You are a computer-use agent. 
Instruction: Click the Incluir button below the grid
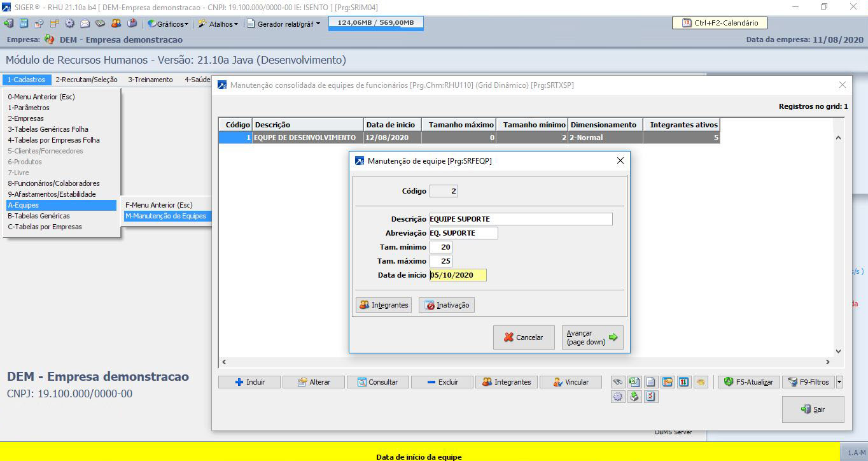pos(249,382)
